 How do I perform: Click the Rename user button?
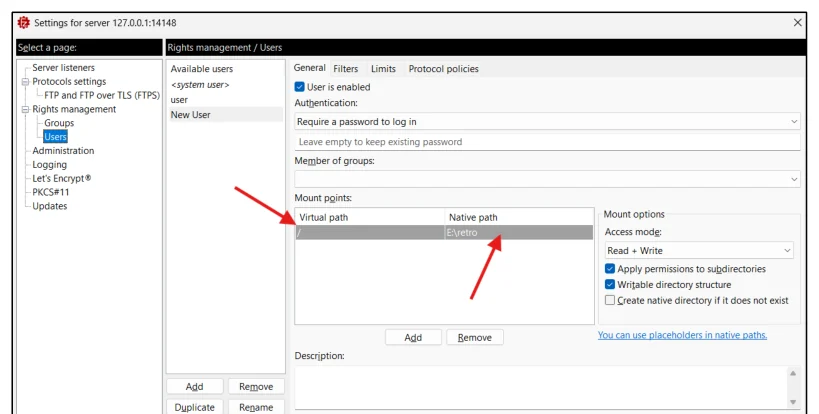pyautogui.click(x=256, y=407)
